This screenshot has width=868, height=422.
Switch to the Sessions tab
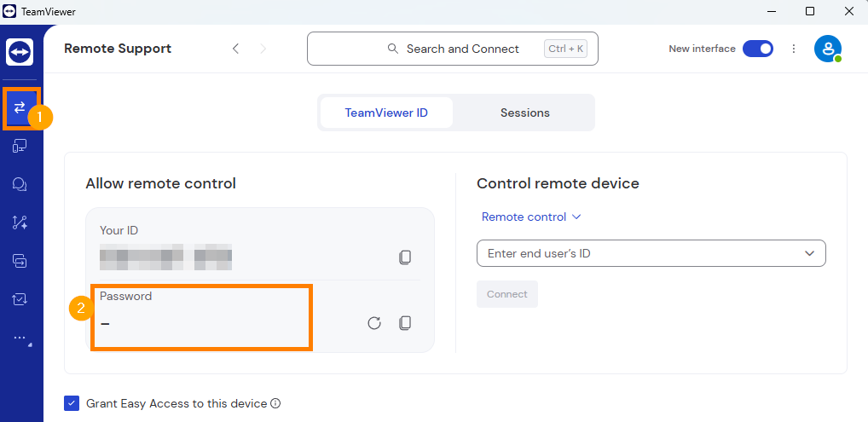[524, 113]
